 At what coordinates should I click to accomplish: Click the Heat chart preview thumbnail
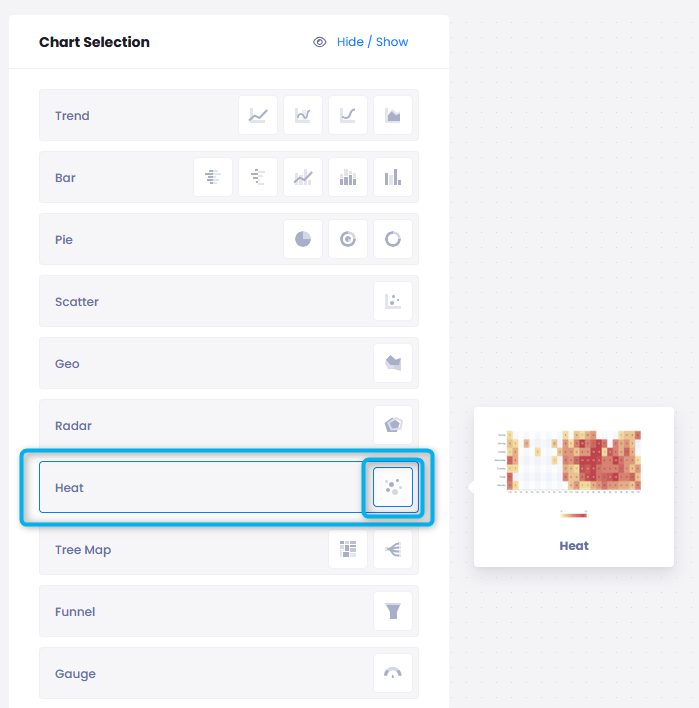574,462
